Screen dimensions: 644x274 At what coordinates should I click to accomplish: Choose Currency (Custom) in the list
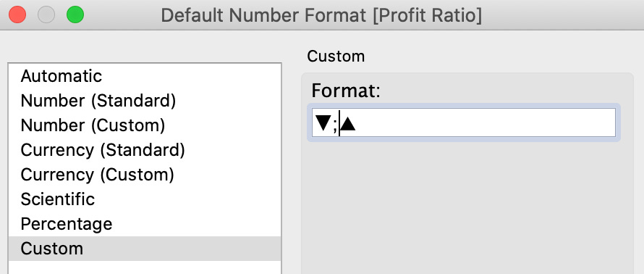pos(145,175)
